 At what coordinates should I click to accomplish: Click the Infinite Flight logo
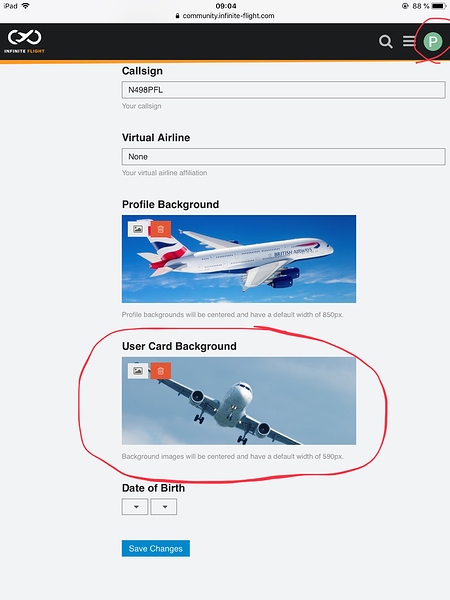click(24, 41)
